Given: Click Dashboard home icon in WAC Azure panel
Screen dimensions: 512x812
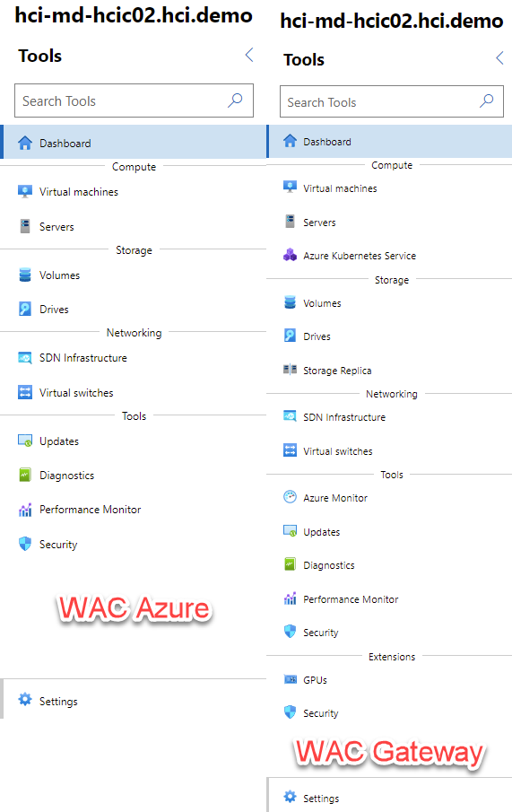Looking at the screenshot, I should pyautogui.click(x=25, y=143).
